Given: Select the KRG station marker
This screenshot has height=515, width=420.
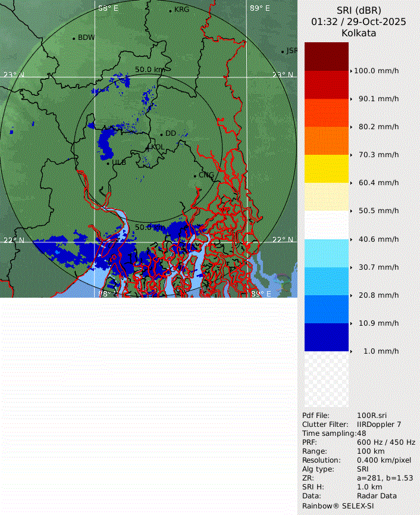Looking at the screenshot, I should (x=170, y=11).
